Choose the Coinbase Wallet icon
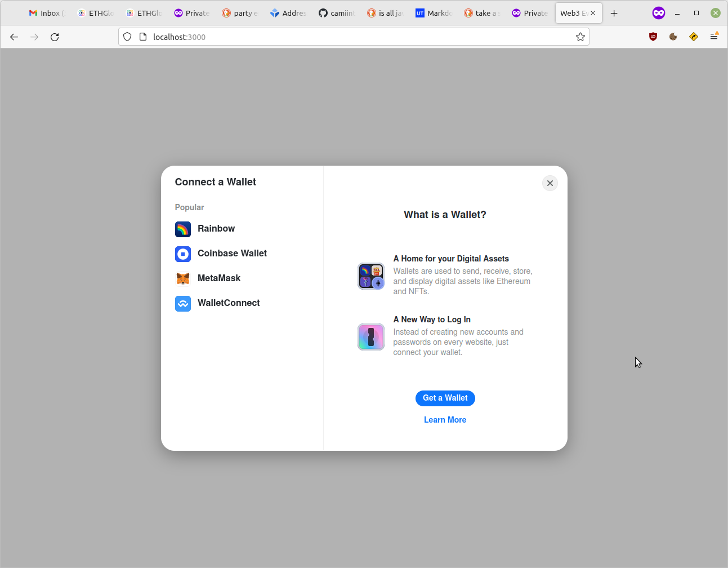This screenshot has height=568, width=728. [x=183, y=254]
